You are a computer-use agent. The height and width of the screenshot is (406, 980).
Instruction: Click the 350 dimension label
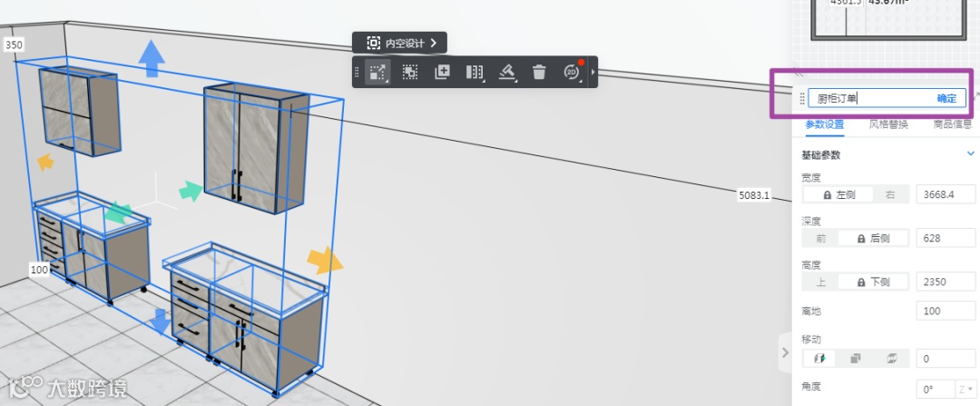(14, 45)
